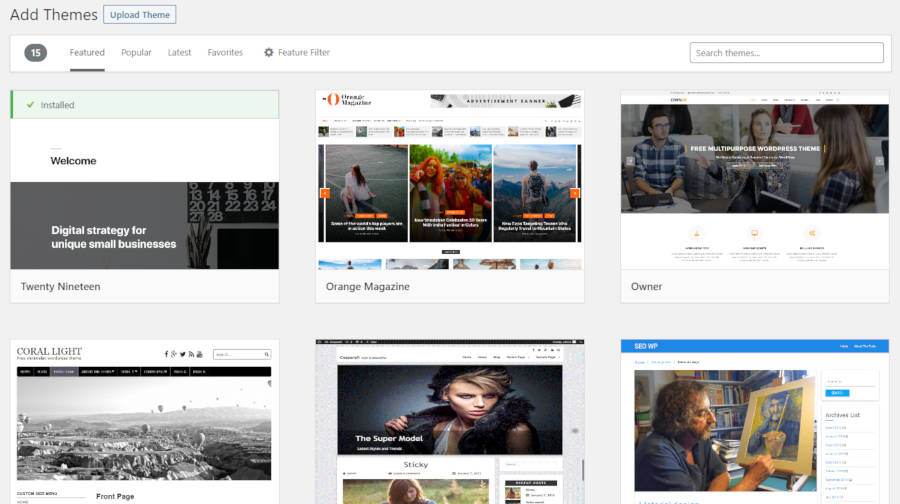Click the advertisement banner in Orange Magazine preview

pos(506,100)
